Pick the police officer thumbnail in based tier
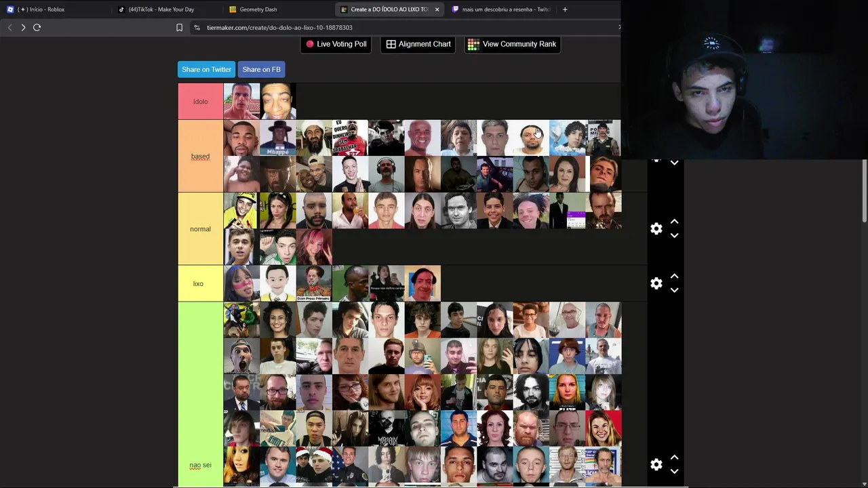The height and width of the screenshot is (488, 868). click(604, 138)
